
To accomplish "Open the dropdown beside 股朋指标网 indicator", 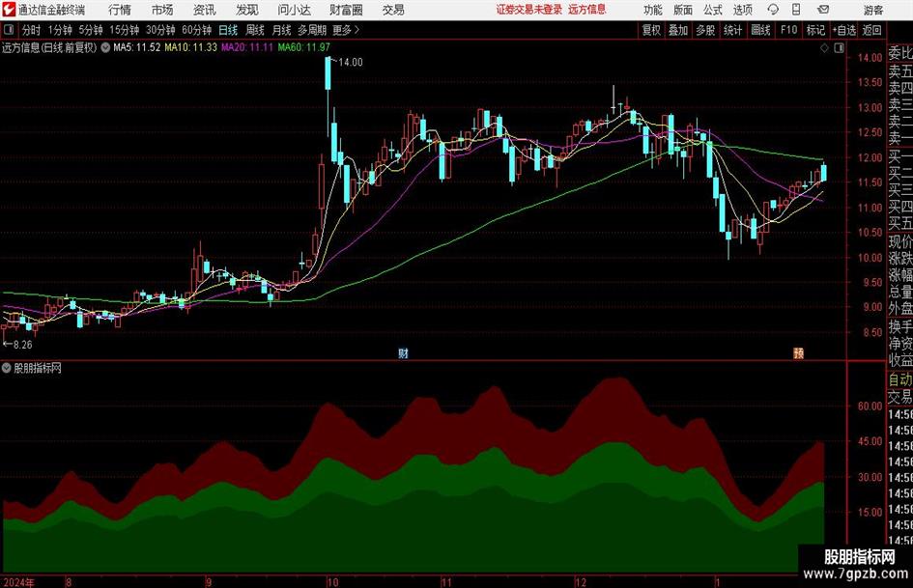I will point(7,368).
